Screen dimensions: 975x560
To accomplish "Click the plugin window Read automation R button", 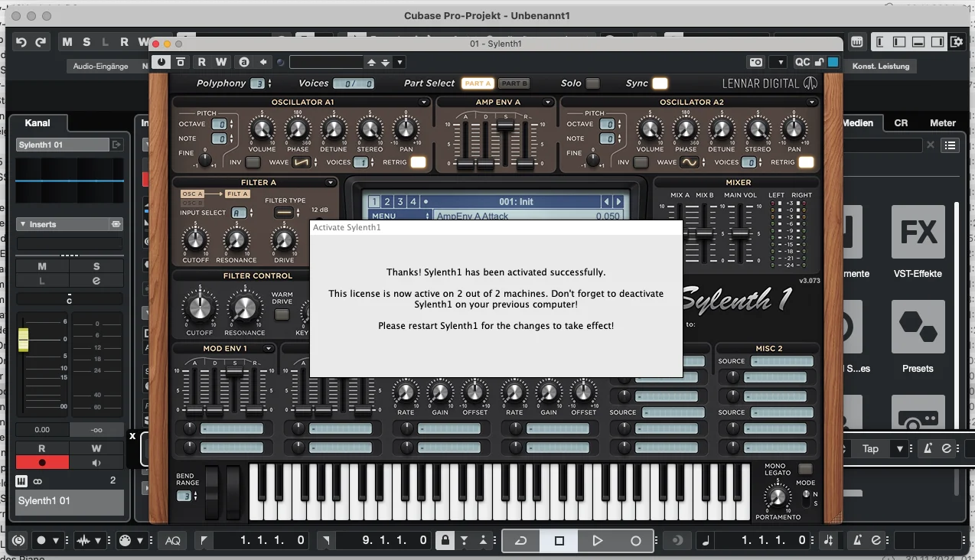I will pos(202,62).
